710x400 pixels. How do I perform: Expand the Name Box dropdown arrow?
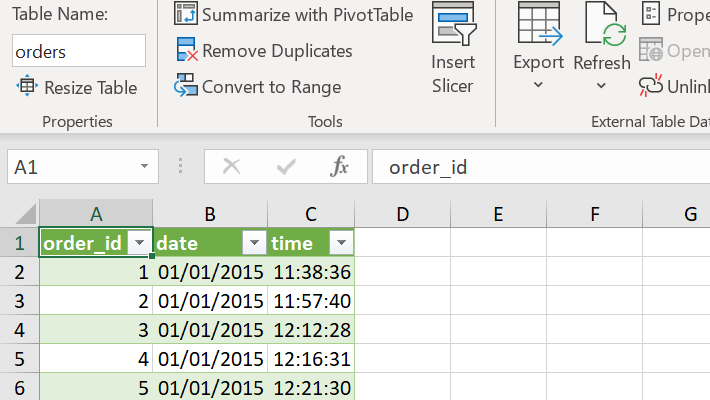tap(146, 167)
